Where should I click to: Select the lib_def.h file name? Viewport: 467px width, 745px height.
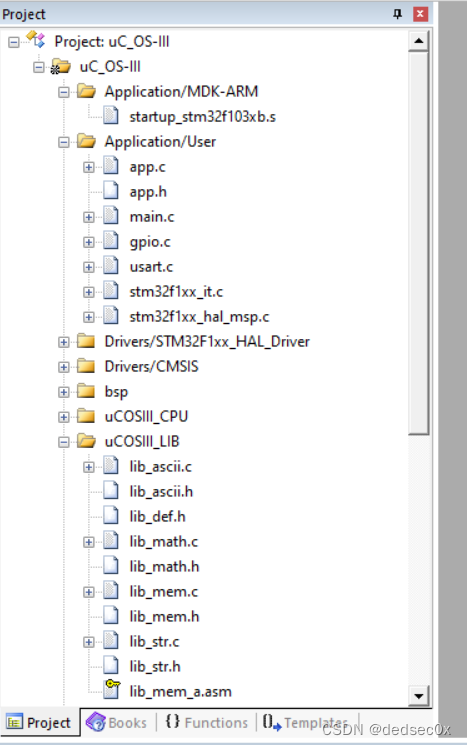[158, 516]
